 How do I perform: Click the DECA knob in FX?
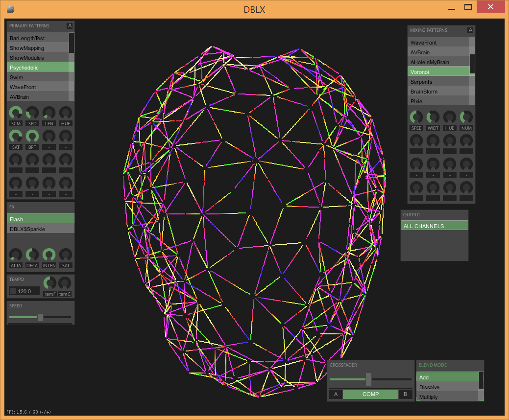[32, 255]
